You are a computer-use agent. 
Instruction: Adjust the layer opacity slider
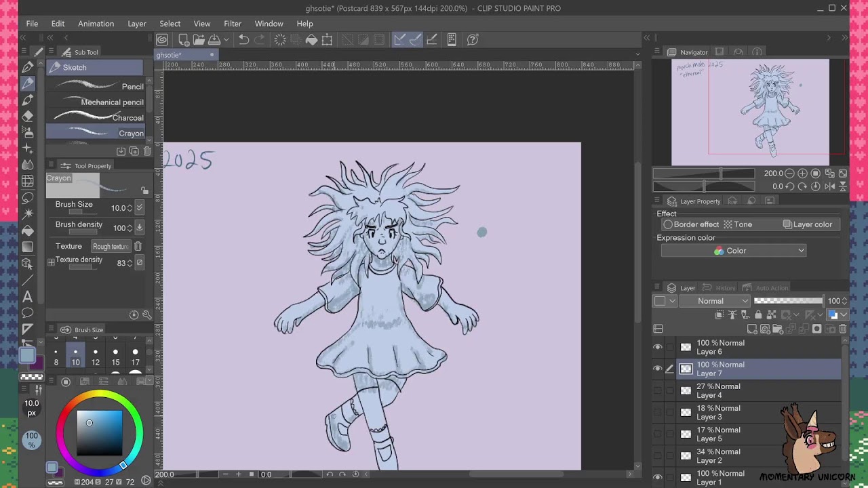pyautogui.click(x=788, y=301)
